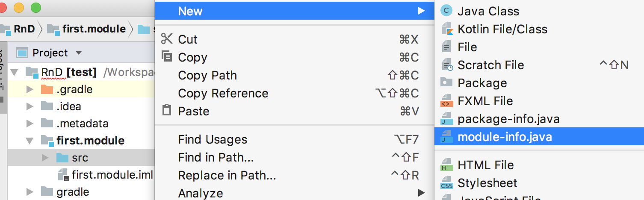Expand the .gradle folder
This screenshot has height=200, width=644.
point(30,89)
